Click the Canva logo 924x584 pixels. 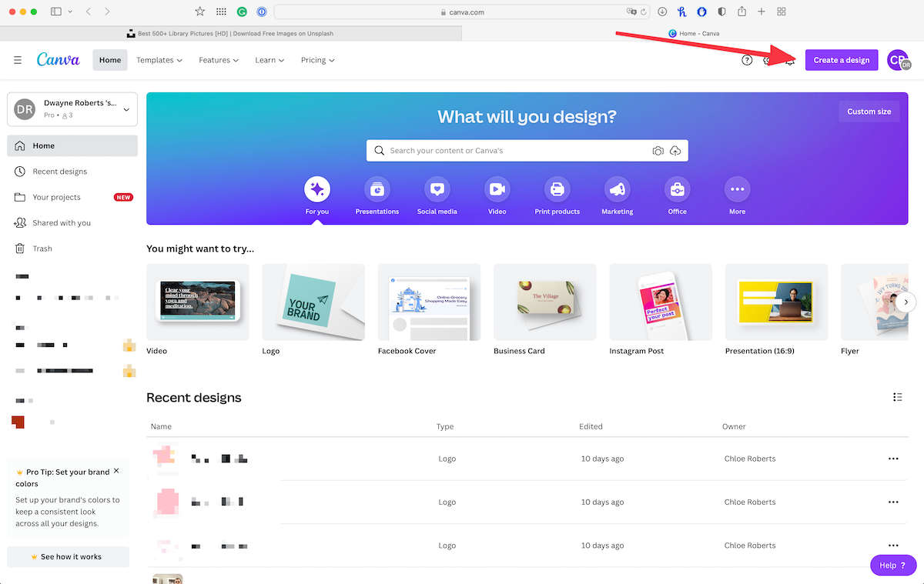coord(58,60)
